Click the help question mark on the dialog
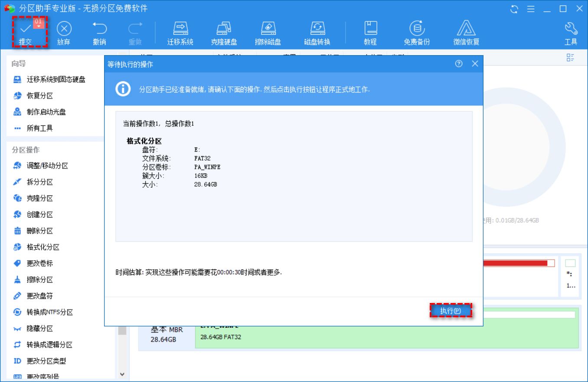 459,63
